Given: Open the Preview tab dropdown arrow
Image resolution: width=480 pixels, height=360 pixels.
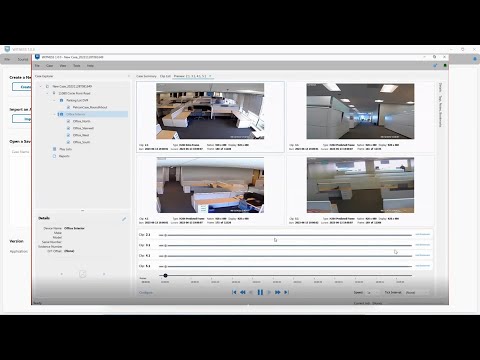Looking at the screenshot, I should [210, 76].
